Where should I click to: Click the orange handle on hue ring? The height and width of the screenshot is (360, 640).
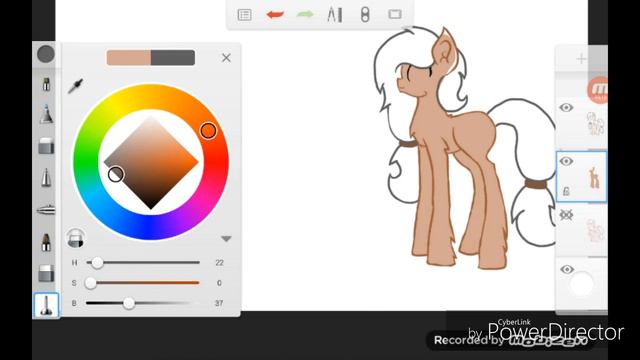[208, 131]
